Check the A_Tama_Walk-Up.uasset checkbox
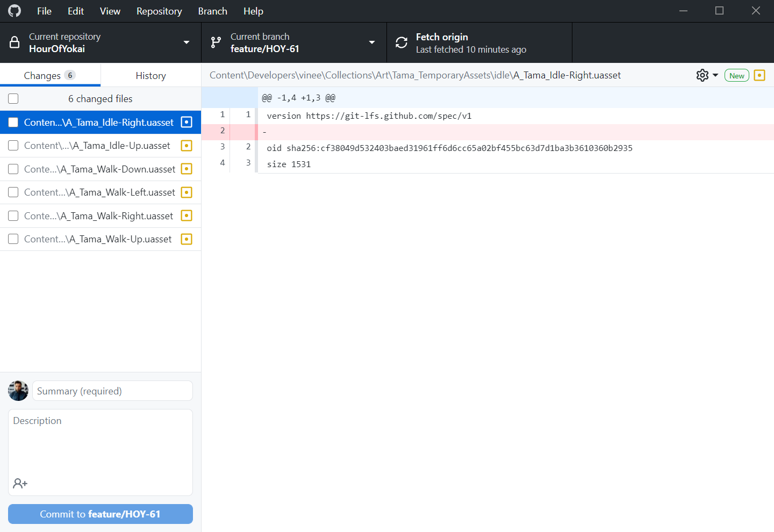This screenshot has height=532, width=774. coord(13,239)
